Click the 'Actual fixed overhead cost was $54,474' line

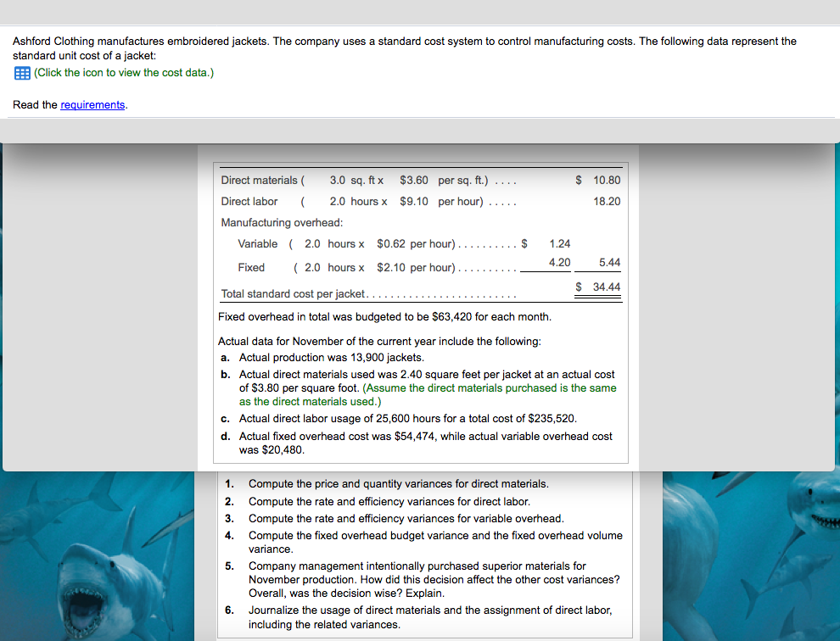pos(425,443)
